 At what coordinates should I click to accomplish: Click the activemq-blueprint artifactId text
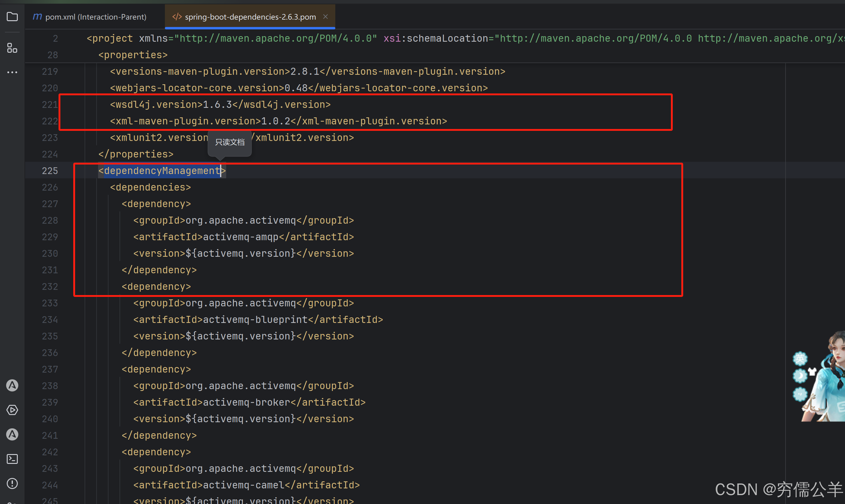point(255,320)
